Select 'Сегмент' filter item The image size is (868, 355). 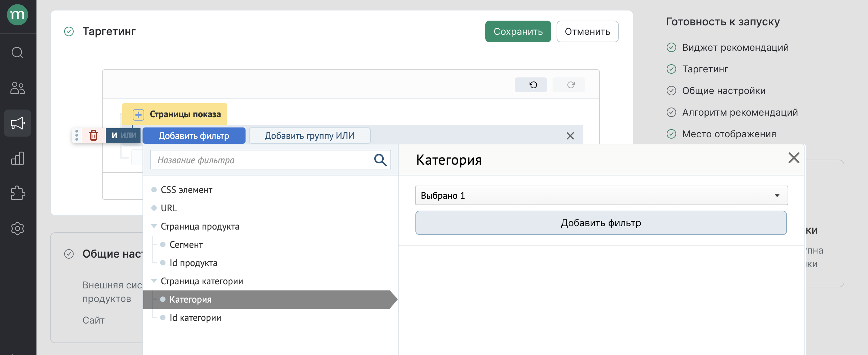click(x=186, y=245)
